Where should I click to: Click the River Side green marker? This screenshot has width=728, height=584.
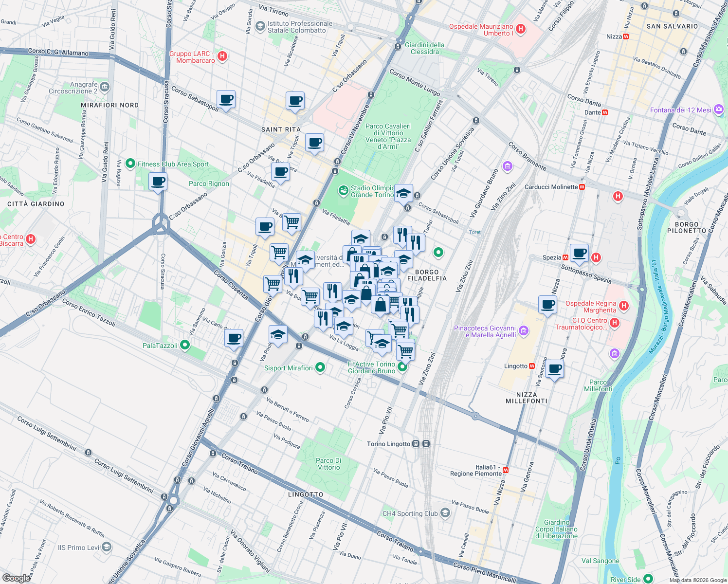click(x=648, y=579)
